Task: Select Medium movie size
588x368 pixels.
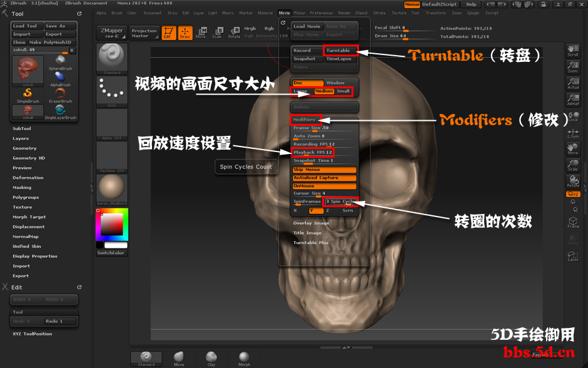Action: click(x=324, y=91)
